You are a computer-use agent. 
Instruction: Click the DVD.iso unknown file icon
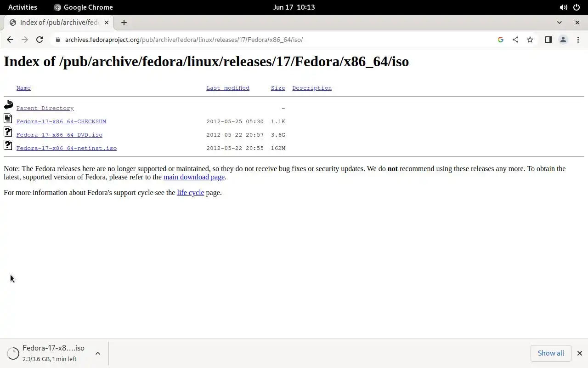8,132
